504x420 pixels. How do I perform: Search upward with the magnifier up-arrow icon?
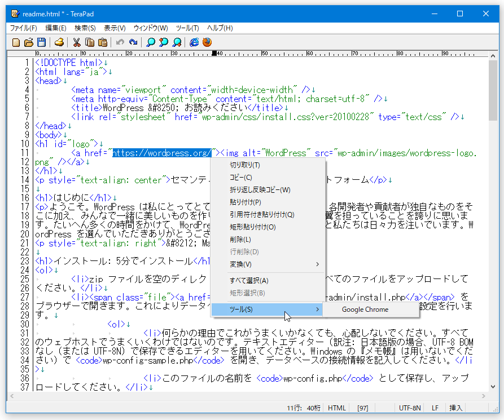click(x=164, y=42)
